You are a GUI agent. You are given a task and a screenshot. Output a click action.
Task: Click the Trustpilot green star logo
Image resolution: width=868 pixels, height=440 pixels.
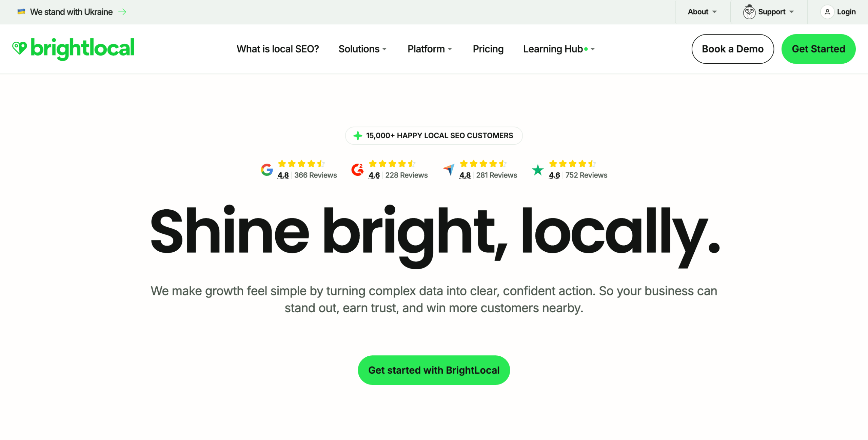point(538,170)
